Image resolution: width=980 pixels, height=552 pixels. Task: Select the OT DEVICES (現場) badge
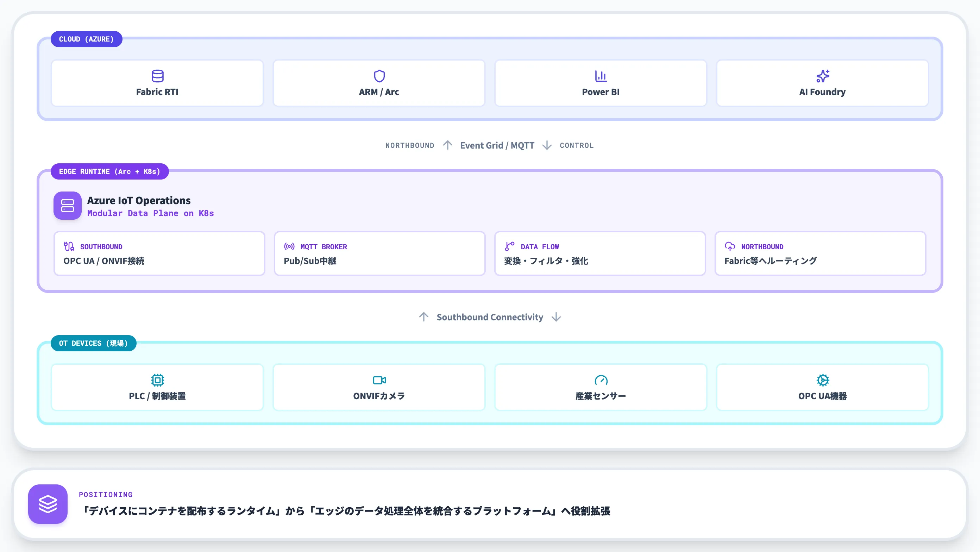[93, 343]
